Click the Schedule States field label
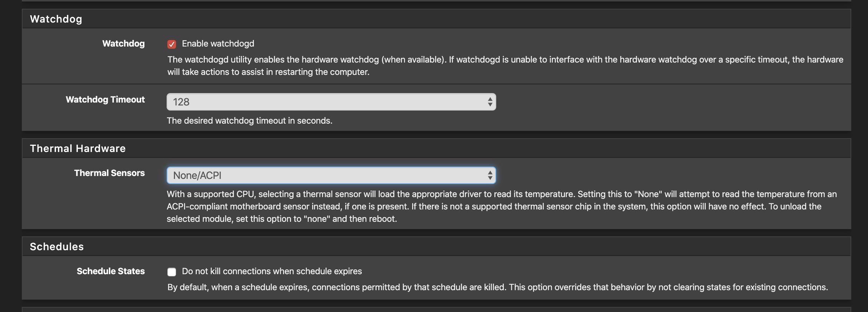Screen dimensions: 868x312 tap(111, 271)
